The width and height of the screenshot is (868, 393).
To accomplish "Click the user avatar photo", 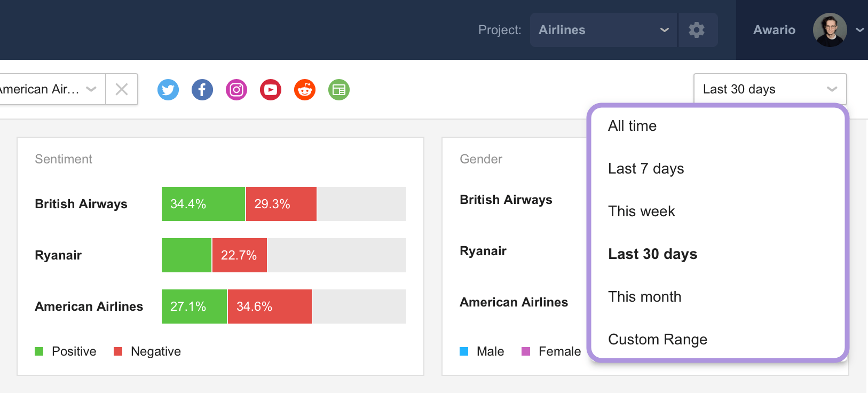I will coord(830,30).
